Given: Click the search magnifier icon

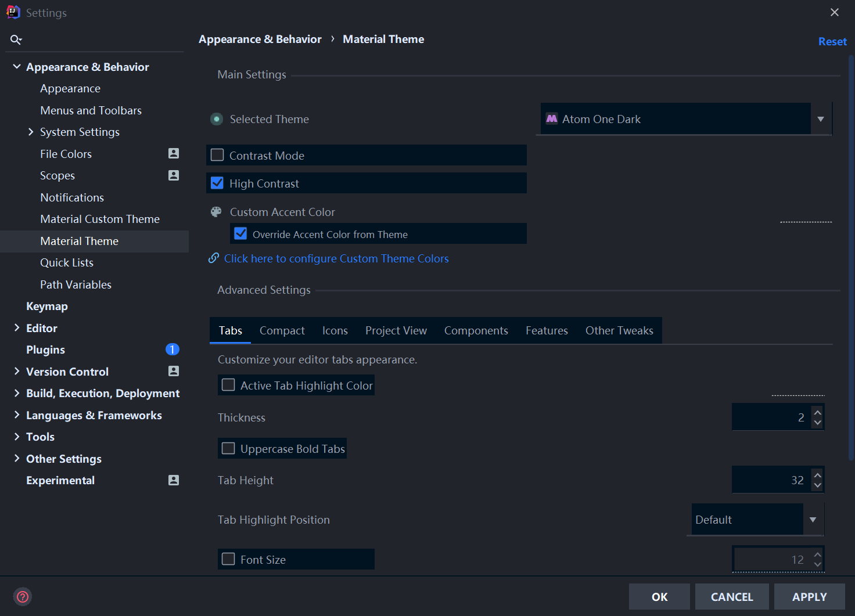Looking at the screenshot, I should pyautogui.click(x=16, y=39).
